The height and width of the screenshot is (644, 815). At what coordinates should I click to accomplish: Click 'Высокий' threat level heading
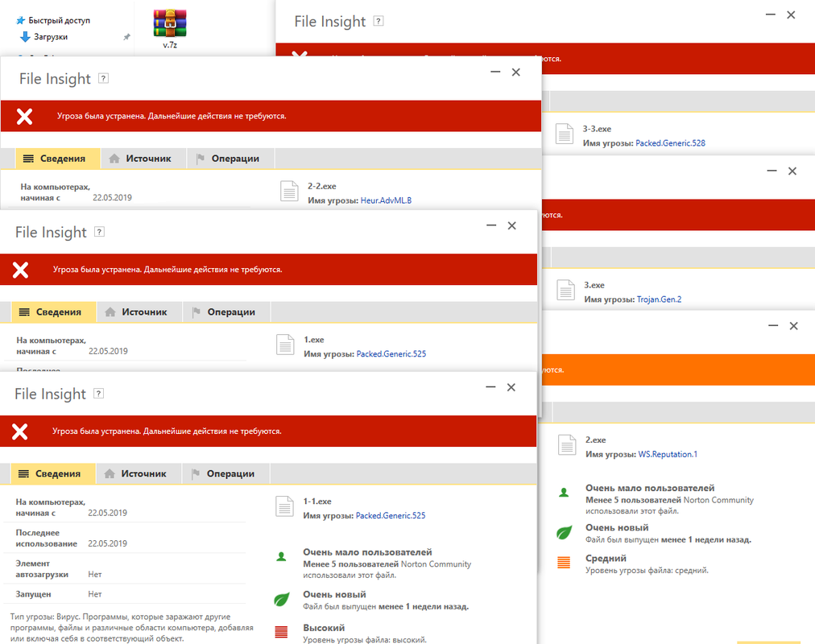[x=324, y=627]
